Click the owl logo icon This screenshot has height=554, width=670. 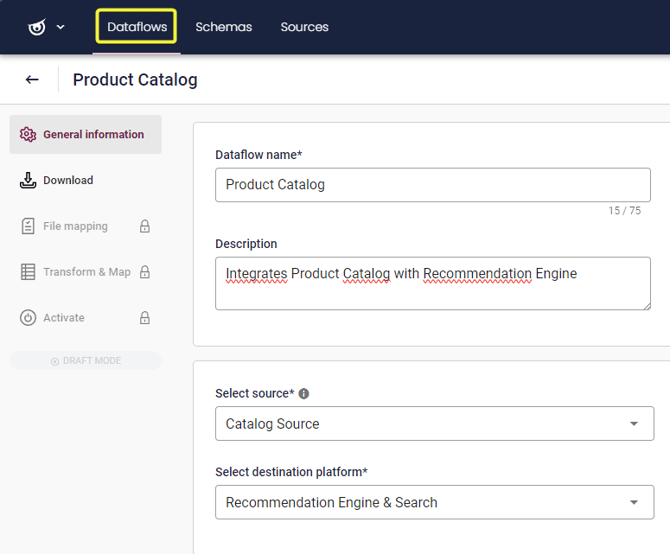pos(37,27)
